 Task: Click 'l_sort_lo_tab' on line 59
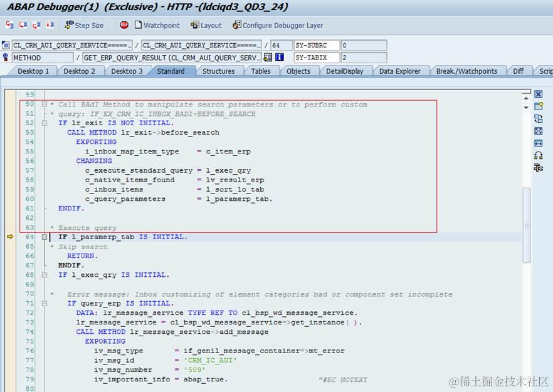(x=235, y=190)
